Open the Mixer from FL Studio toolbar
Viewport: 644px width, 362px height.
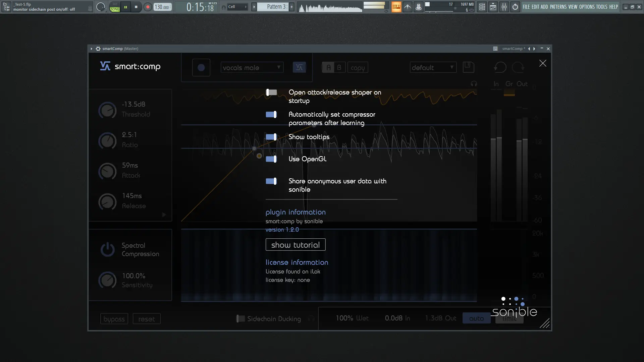click(x=504, y=7)
